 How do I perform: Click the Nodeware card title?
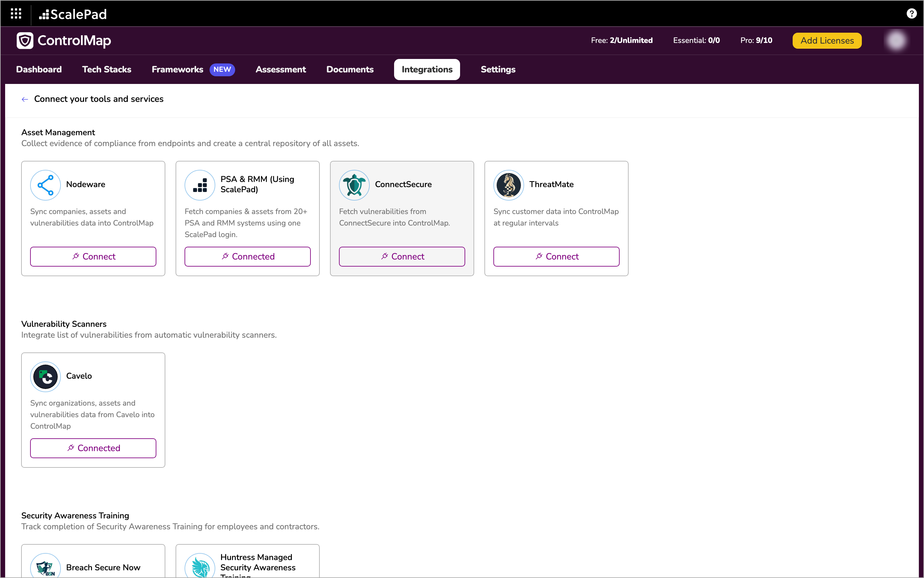[x=86, y=184]
